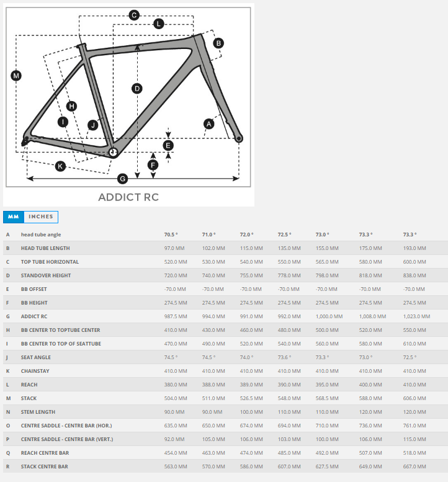Click the 470.0 MM BB-to-seattube value
The height and width of the screenshot is (482, 448).
(176, 344)
